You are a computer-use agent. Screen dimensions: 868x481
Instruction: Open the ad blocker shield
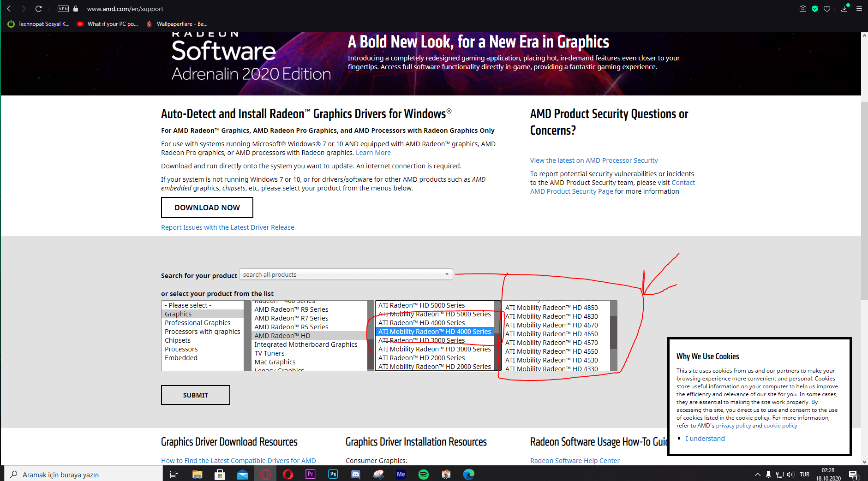(815, 9)
